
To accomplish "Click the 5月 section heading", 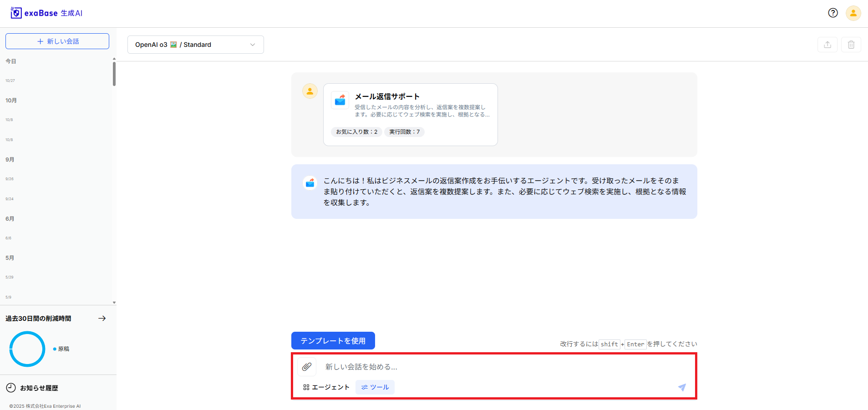I will point(10,258).
